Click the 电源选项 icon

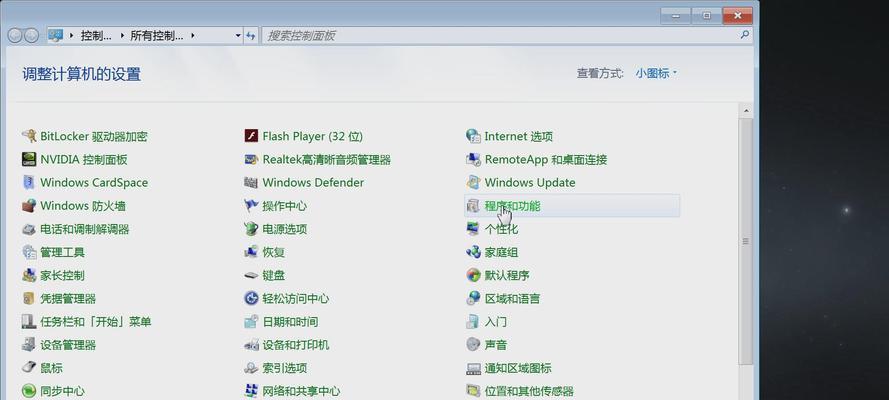[x=251, y=229]
